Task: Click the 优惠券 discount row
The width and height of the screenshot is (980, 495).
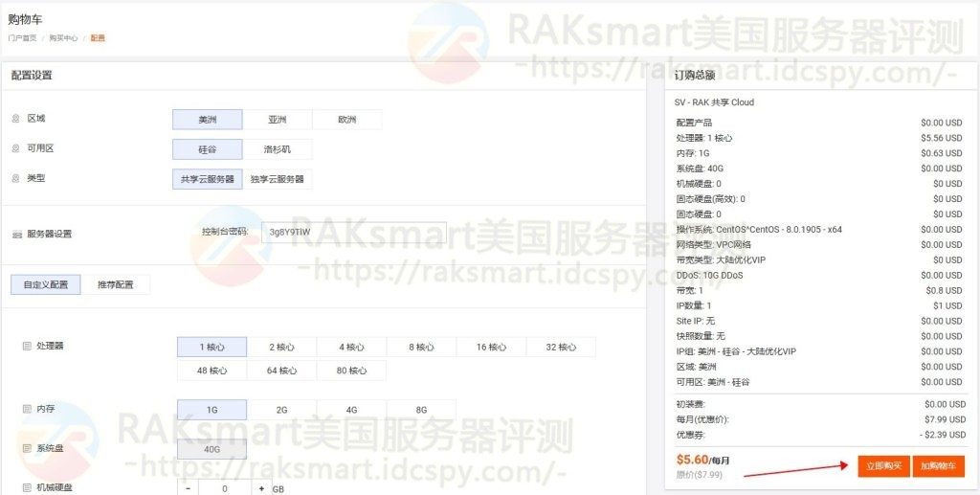Action: (x=820, y=435)
